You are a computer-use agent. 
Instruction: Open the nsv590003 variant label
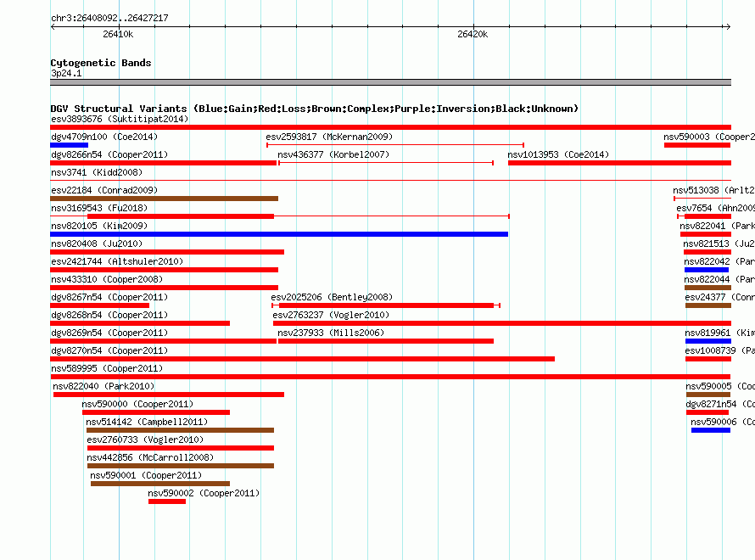click(709, 137)
